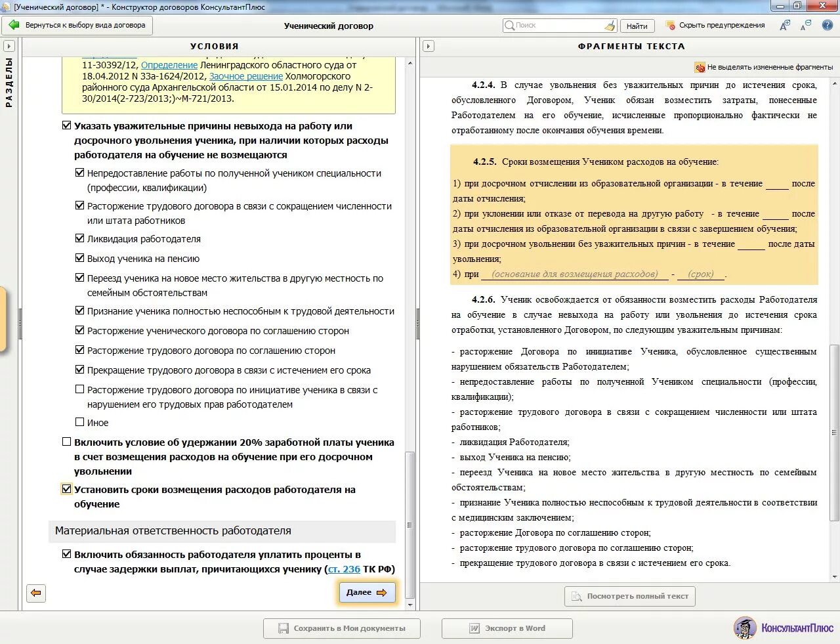Click the Далее button
This screenshot has width=840, height=644.
(x=367, y=592)
